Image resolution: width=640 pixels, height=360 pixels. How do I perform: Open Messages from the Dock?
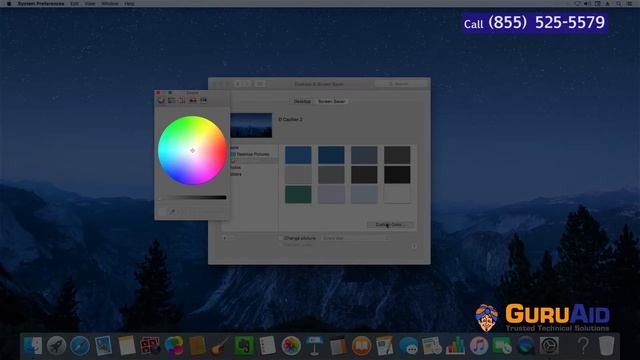[409, 346]
